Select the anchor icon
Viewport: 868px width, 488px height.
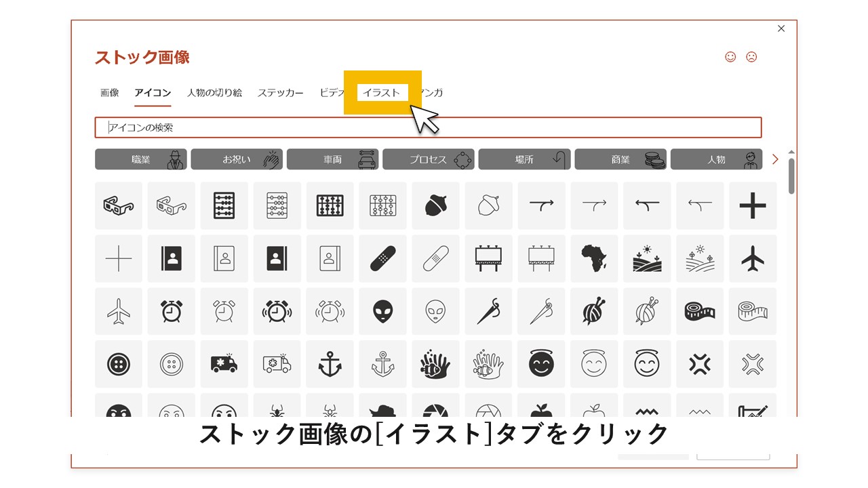point(330,364)
